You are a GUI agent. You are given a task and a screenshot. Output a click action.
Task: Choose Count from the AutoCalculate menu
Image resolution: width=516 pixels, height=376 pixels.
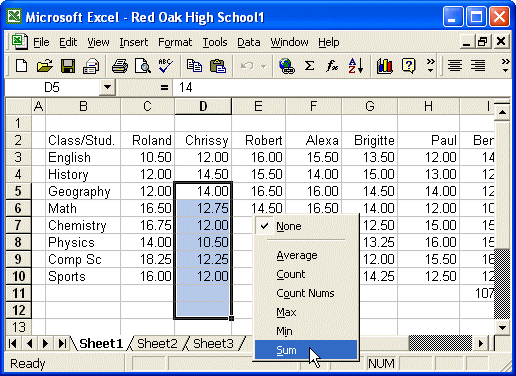306,274
